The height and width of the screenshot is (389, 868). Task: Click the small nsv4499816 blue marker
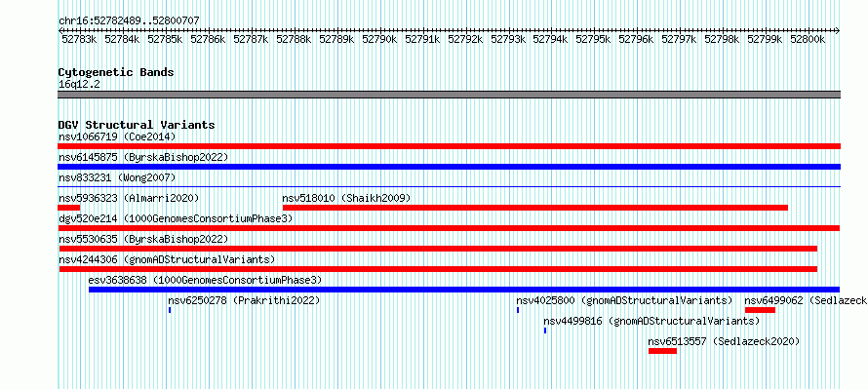click(545, 331)
